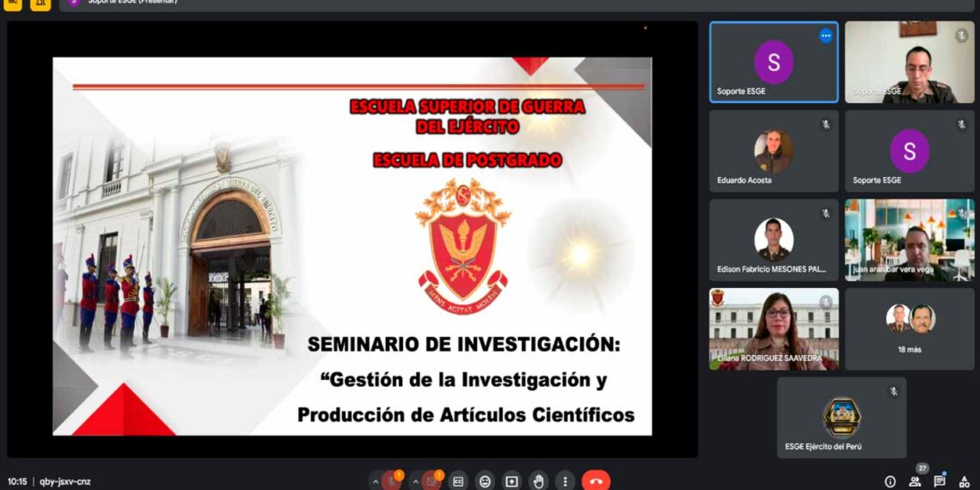Click the ESGE Ejército del Perú emblem avatar

click(x=842, y=417)
